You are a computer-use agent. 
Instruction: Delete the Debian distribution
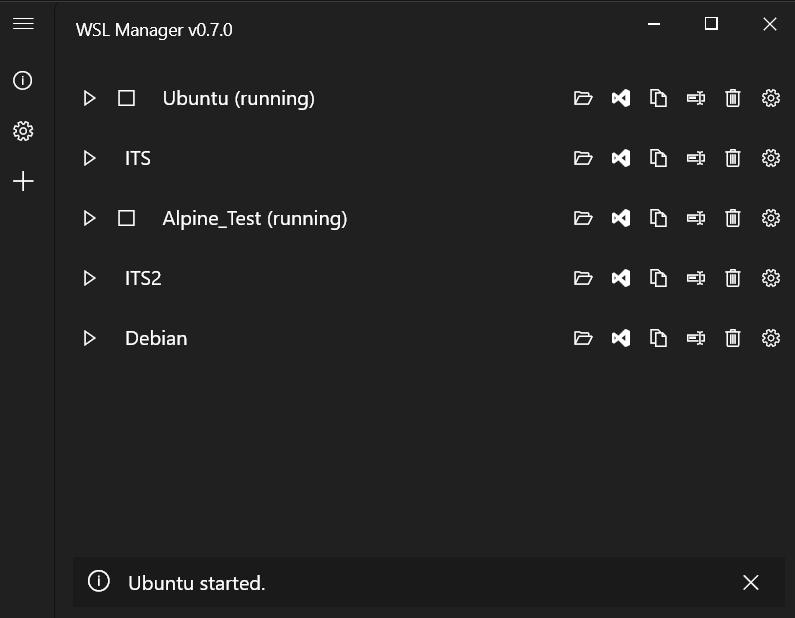(x=733, y=338)
